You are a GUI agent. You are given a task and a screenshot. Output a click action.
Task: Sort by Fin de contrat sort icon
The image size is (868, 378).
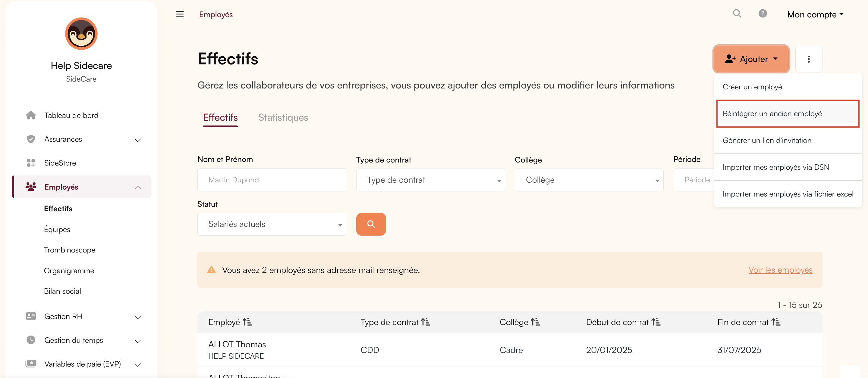pyautogui.click(x=776, y=322)
